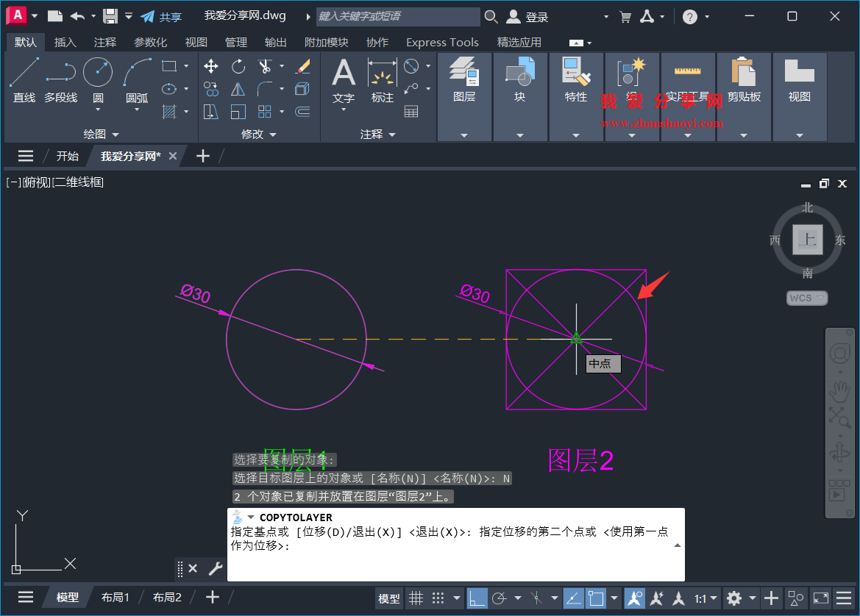This screenshot has height=616, width=860.
Task: Switch to the Parametric (参数化) ribbon tab
Action: 150,42
